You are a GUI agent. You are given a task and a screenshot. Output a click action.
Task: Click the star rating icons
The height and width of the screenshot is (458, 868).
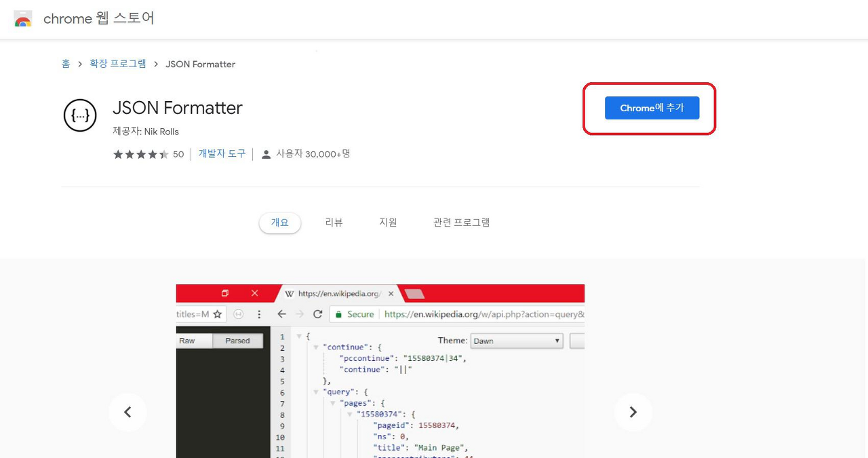pos(140,154)
